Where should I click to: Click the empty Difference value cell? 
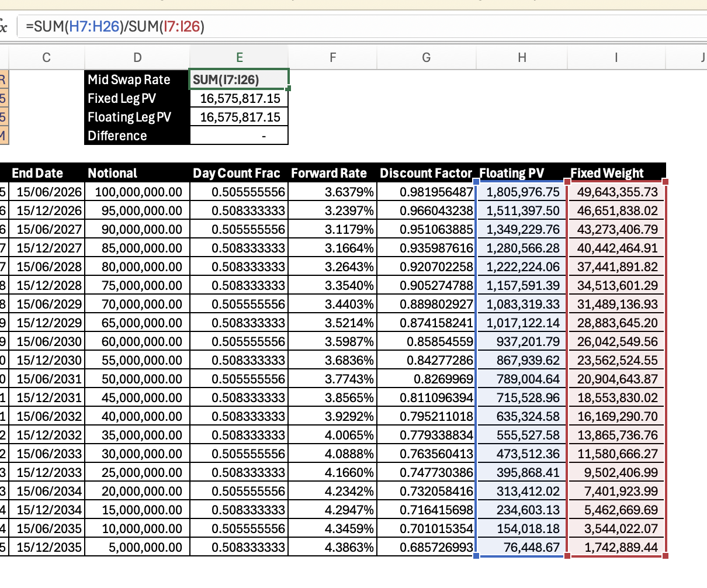tap(239, 136)
